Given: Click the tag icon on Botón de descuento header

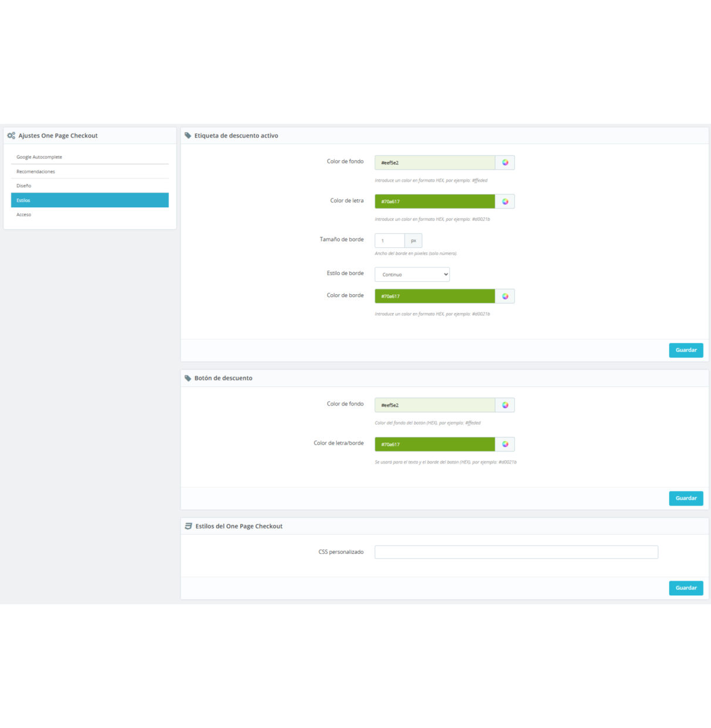Looking at the screenshot, I should coord(188,378).
